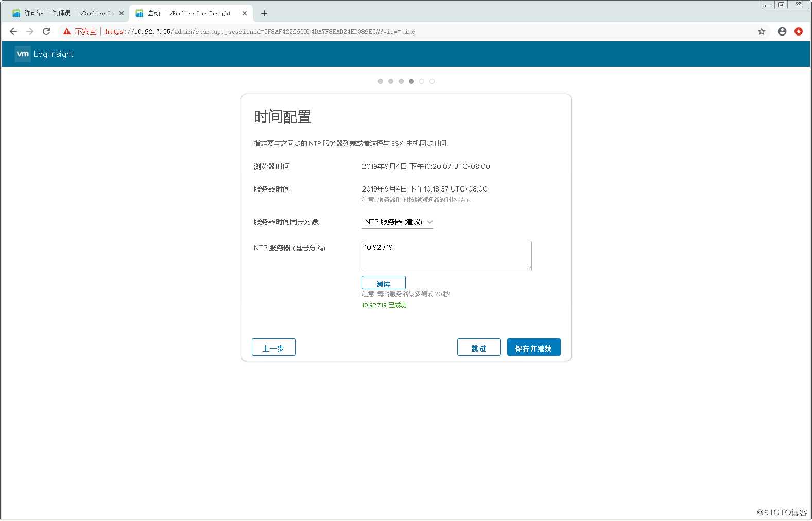Click the 时间配置 heading
The width and height of the screenshot is (812, 521).
[x=282, y=117]
